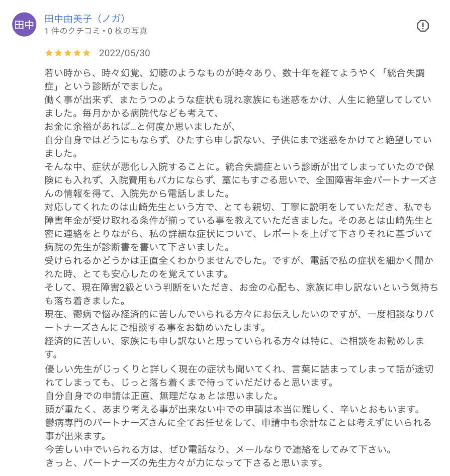Screen dimensions: 450x476
Task: Click the 1 件のクチコミ・0 枚の写真 text
Action: tap(96, 31)
